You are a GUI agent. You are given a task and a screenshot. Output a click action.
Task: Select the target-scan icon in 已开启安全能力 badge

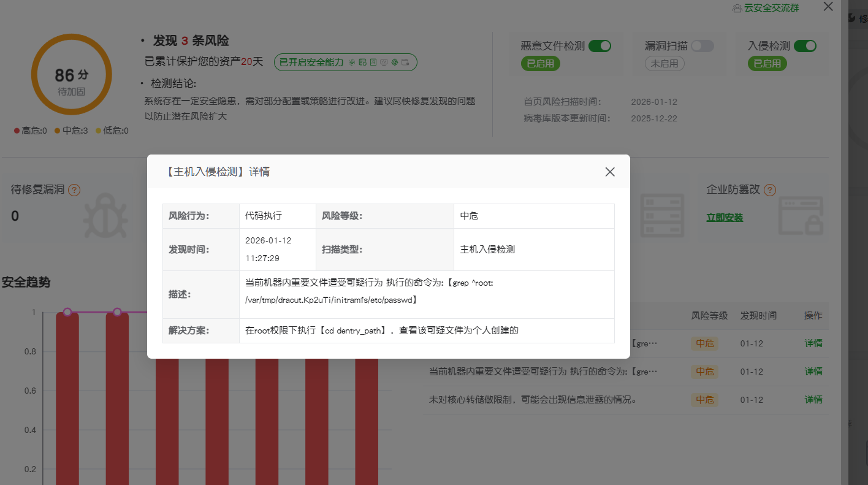pyautogui.click(x=352, y=62)
